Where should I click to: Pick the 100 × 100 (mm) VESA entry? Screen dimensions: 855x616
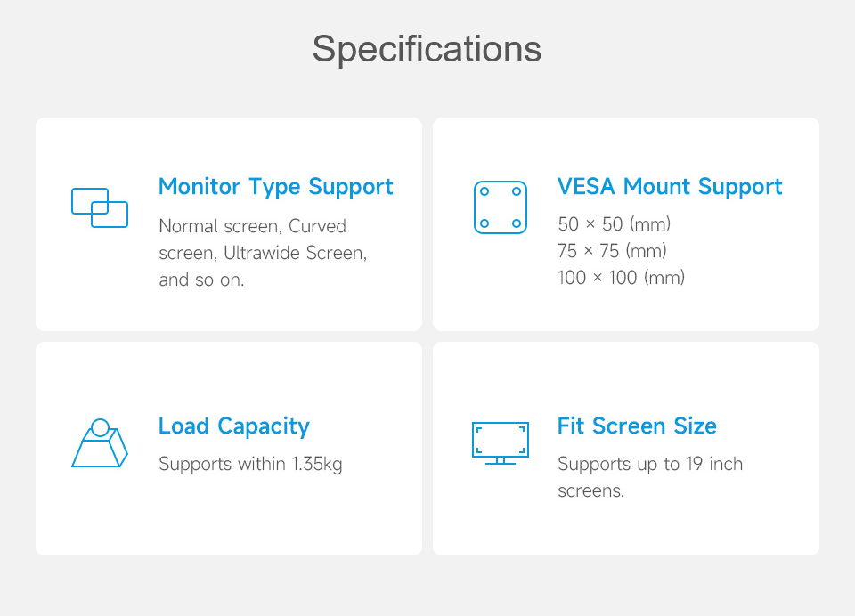(621, 278)
